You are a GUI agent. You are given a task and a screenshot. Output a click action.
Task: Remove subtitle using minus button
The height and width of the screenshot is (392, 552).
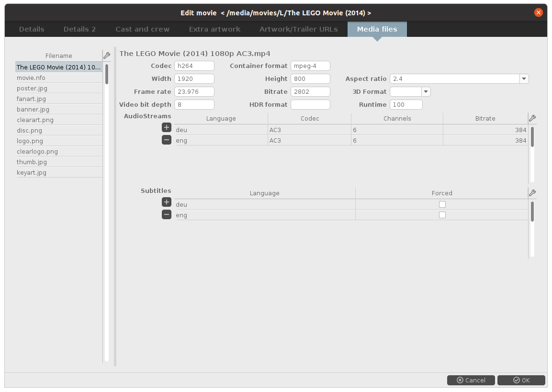(x=167, y=214)
